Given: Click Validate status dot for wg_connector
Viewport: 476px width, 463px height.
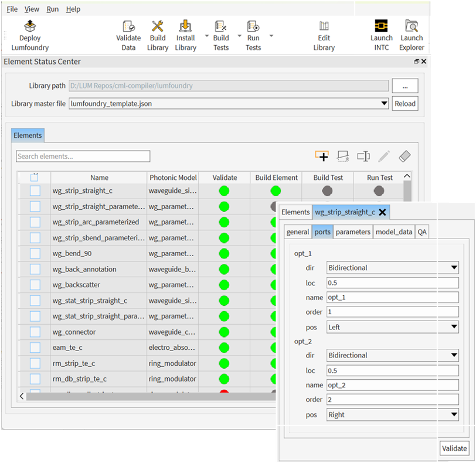Looking at the screenshot, I should (224, 332).
